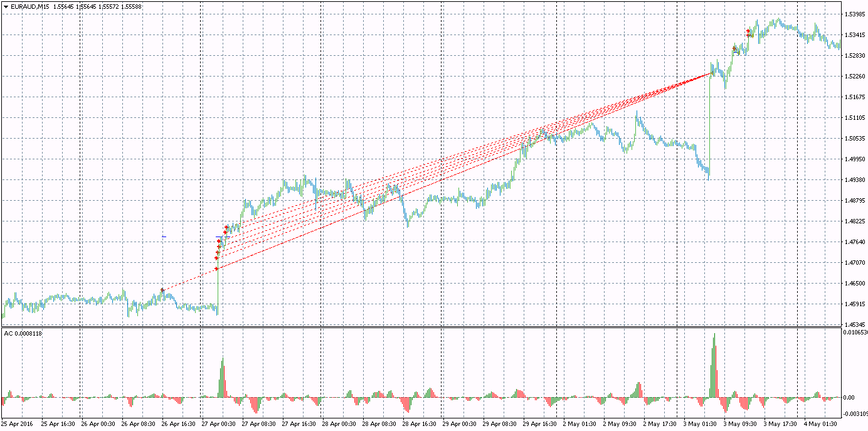Image resolution: width=868 pixels, height=431 pixels.
Task: Click the 3 May 17:30 time label
Action: point(780,424)
